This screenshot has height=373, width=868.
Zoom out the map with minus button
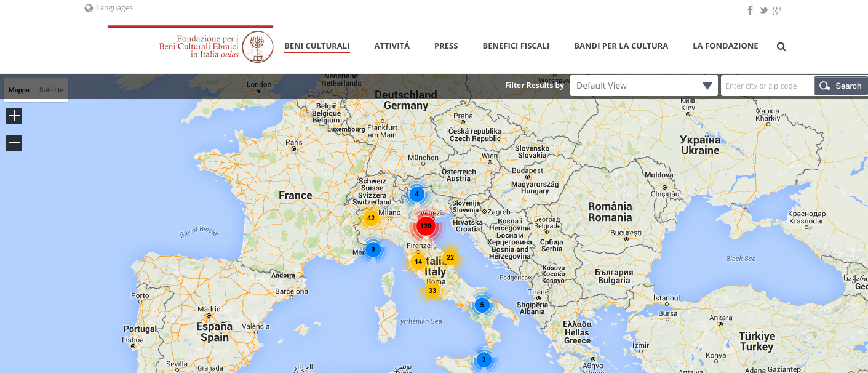pyautogui.click(x=14, y=143)
